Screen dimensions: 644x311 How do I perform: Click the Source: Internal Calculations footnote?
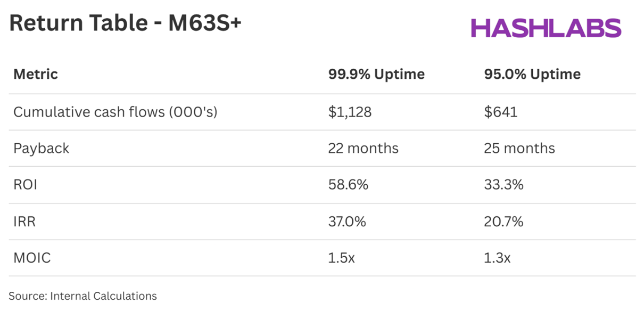point(83,296)
